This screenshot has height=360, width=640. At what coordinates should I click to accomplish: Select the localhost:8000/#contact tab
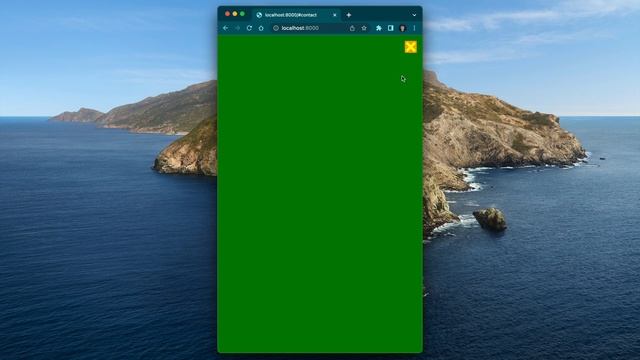point(296,15)
